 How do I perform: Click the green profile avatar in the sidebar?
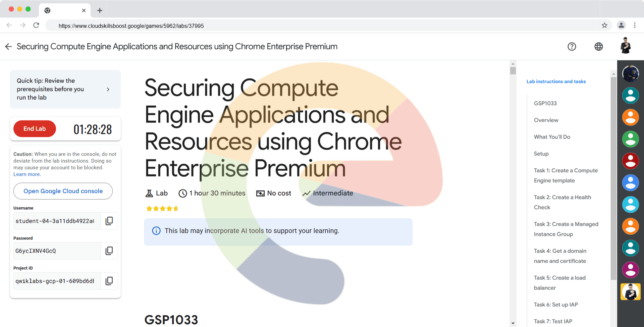pyautogui.click(x=631, y=139)
